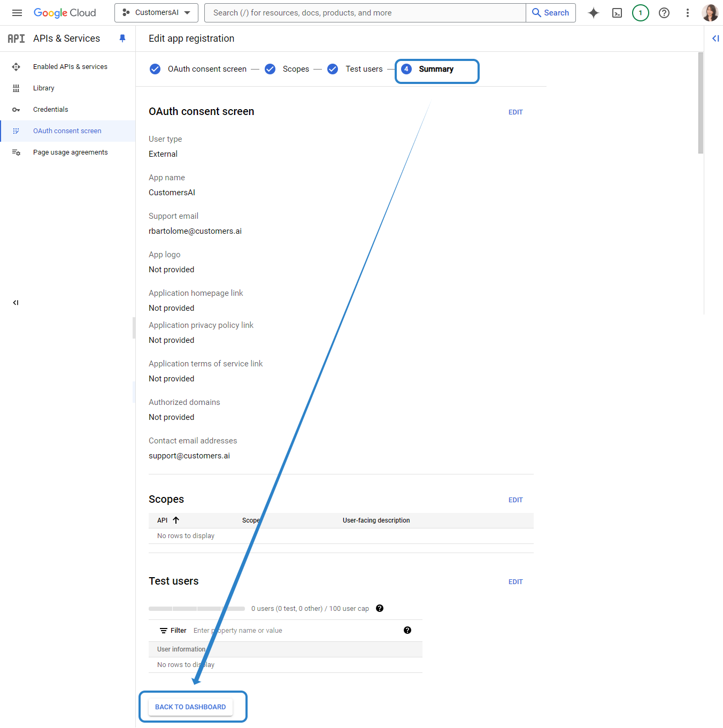Click the Library grid icon

[x=16, y=88]
